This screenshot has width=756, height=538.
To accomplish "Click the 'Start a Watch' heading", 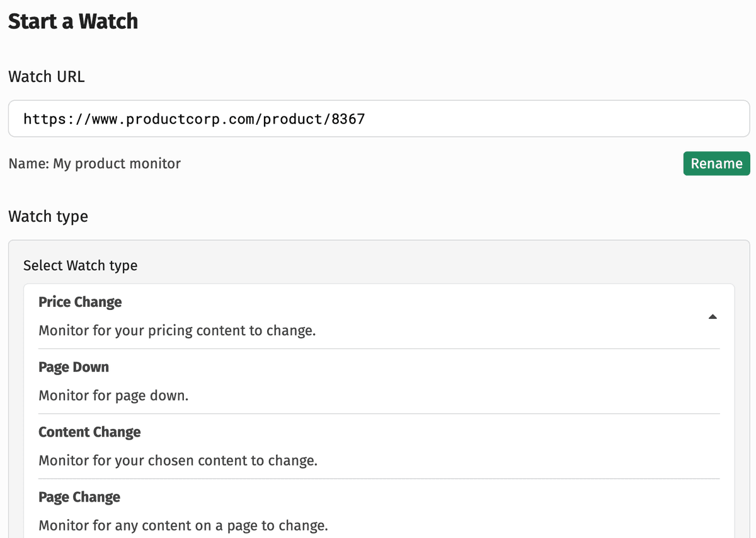I will pos(73,21).
